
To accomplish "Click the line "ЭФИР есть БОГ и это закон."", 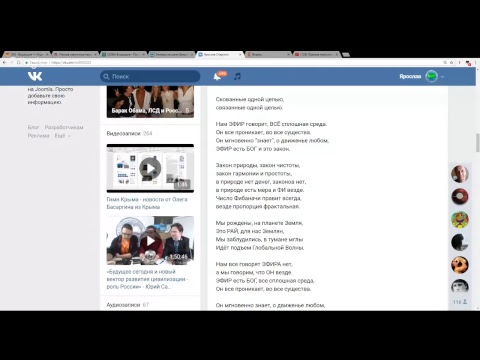I will pyautogui.click(x=253, y=149).
